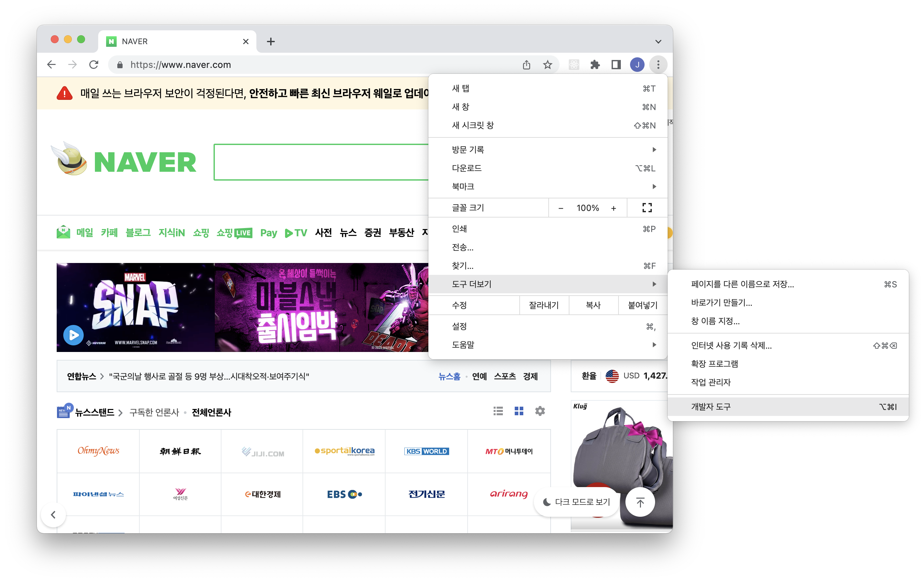Click the Naver search input field
This screenshot has width=924, height=582.
pos(320,162)
